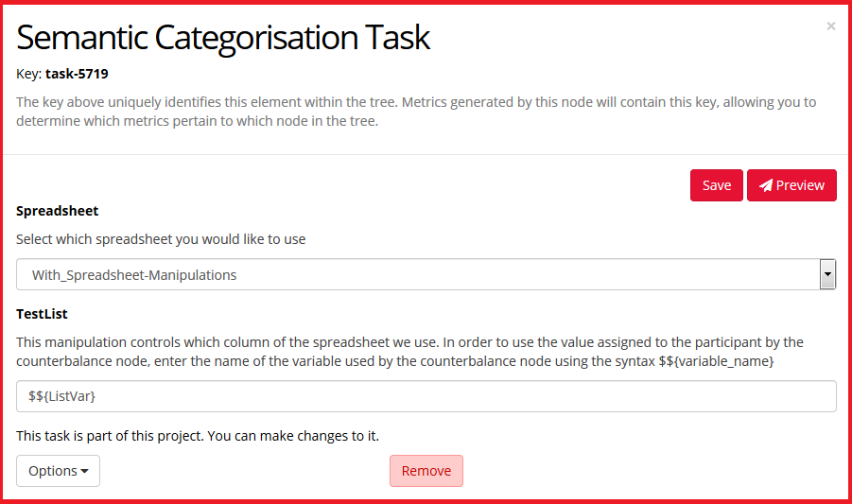This screenshot has width=852, height=504.
Task: Click the TestList manipulation description text
Action: 378,341
